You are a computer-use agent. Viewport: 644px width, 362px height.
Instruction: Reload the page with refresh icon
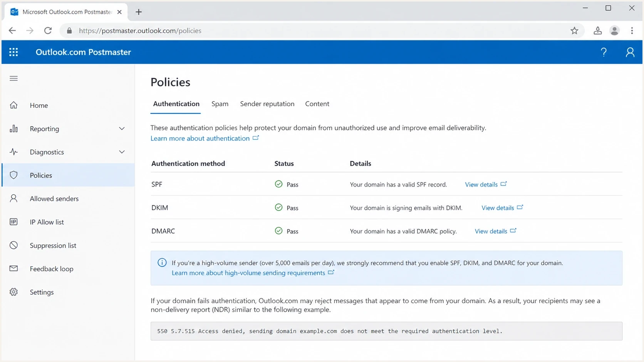coord(48,31)
